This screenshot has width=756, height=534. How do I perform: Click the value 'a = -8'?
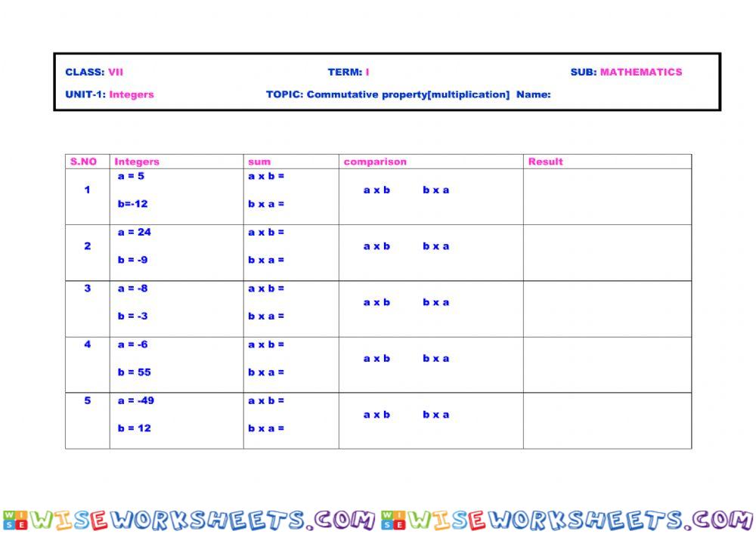pos(132,289)
